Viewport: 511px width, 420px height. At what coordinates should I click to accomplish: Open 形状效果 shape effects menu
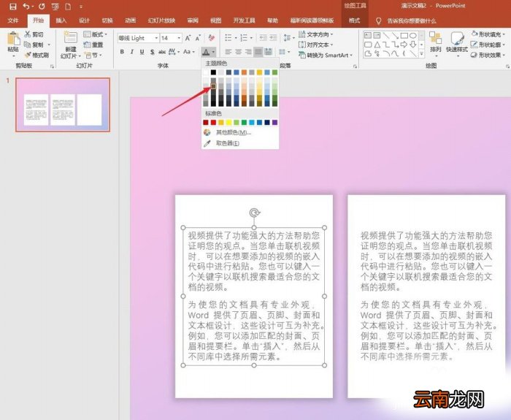(x=488, y=55)
